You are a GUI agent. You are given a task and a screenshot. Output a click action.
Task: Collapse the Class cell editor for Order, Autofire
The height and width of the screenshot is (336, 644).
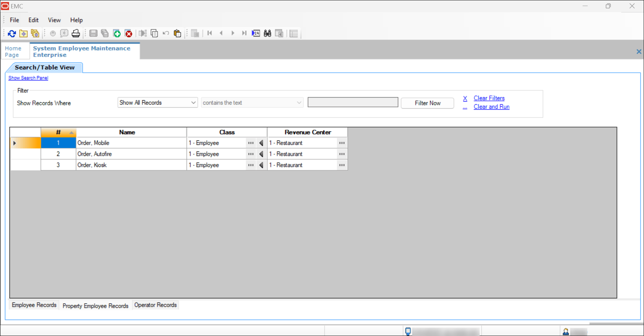tap(261, 154)
